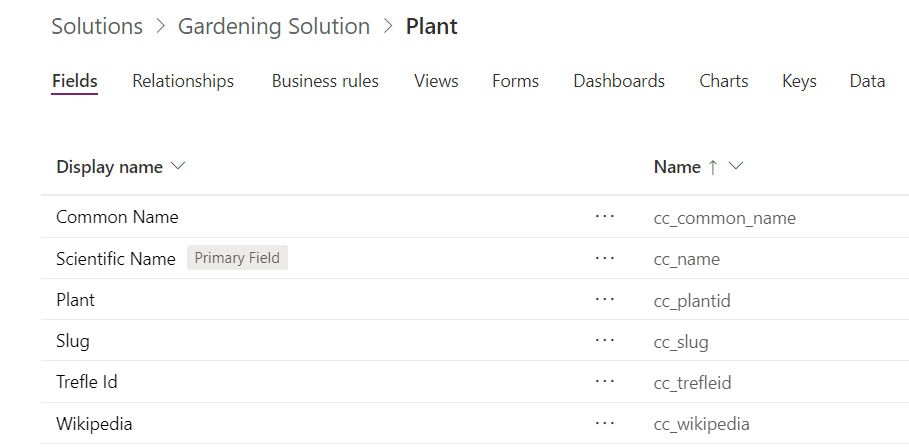Navigate to Solutions in the breadcrumb

tap(97, 27)
